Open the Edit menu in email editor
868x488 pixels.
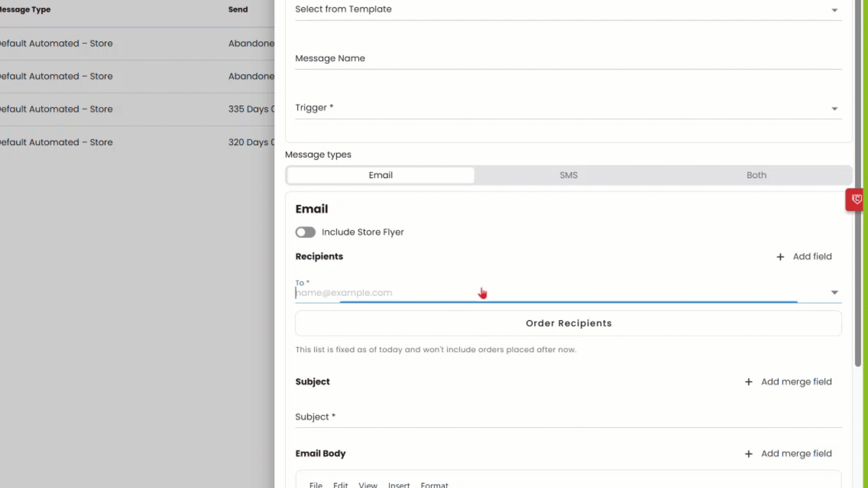coord(340,484)
